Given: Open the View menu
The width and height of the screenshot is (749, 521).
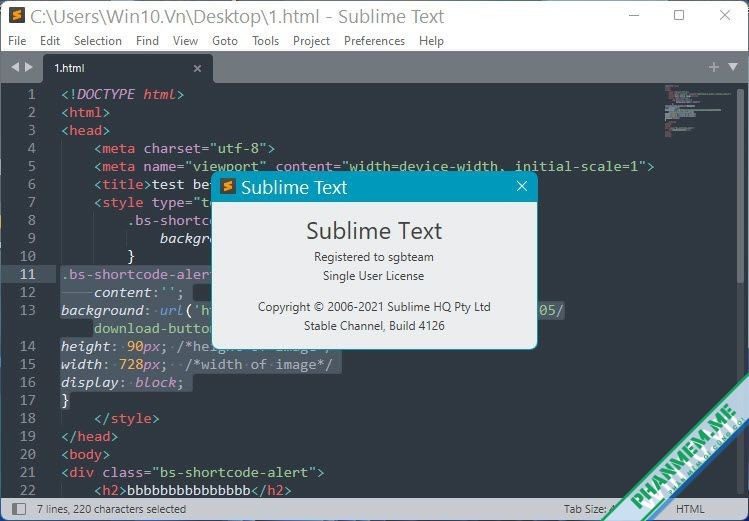Looking at the screenshot, I should click(185, 41).
